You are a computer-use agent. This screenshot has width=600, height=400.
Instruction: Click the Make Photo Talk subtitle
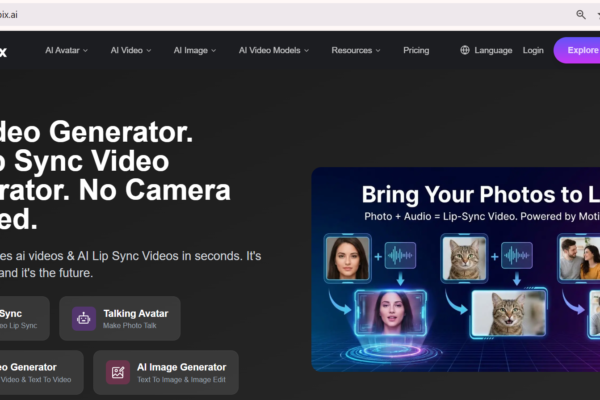coord(130,326)
